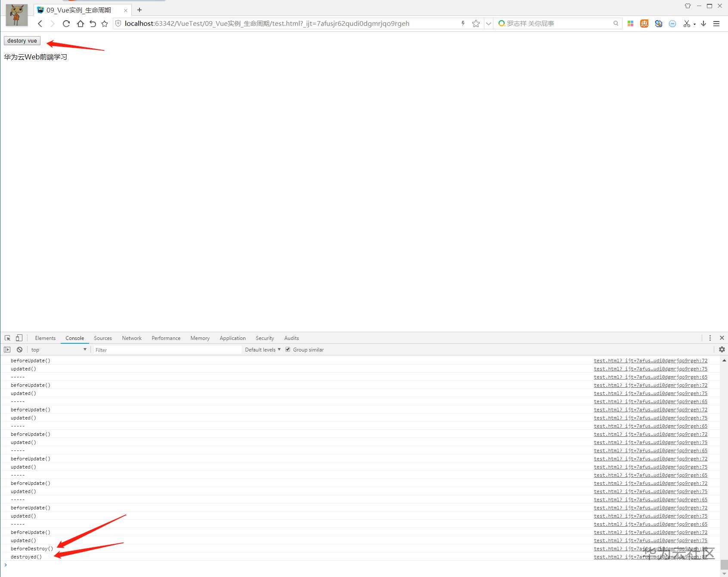Activate the DevTools inspect element picker
The height and width of the screenshot is (577, 728).
point(8,338)
